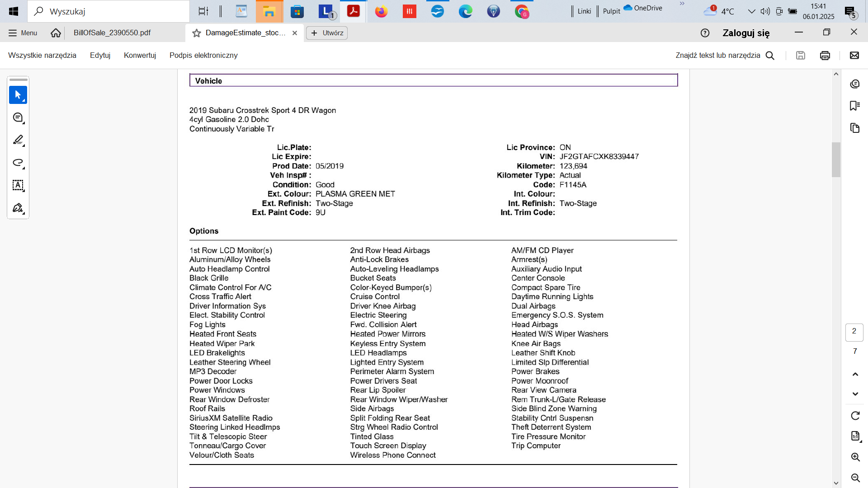Switch to BillOfSale_2390550.pdf tab

pyautogui.click(x=112, y=33)
